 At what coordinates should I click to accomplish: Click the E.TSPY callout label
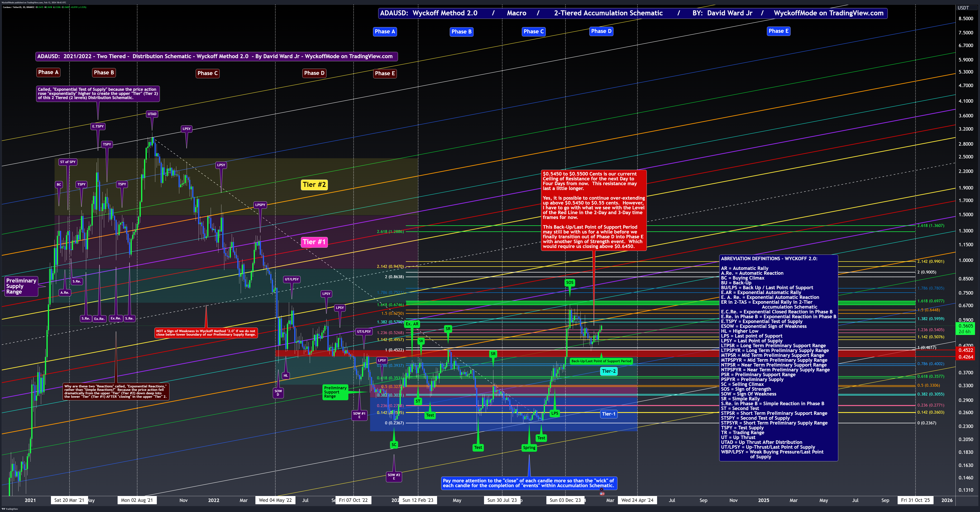click(x=98, y=126)
